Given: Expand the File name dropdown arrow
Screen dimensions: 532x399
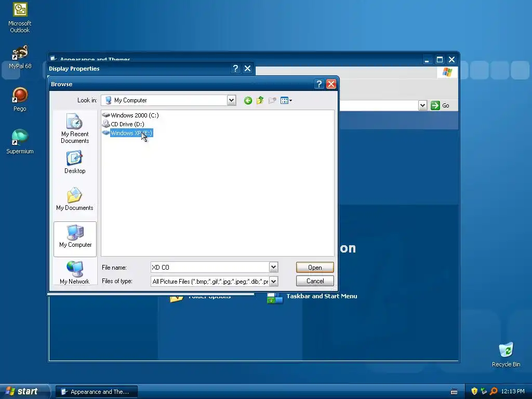Looking at the screenshot, I should 273,267.
